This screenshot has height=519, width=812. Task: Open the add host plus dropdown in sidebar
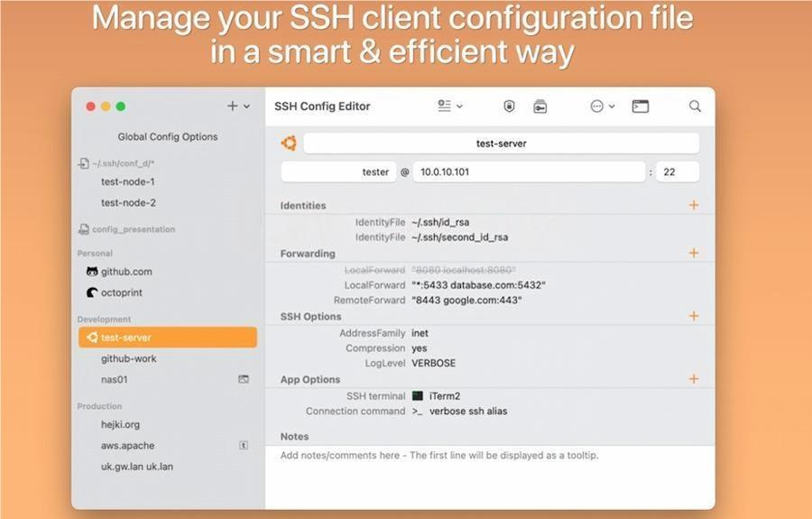(x=238, y=107)
